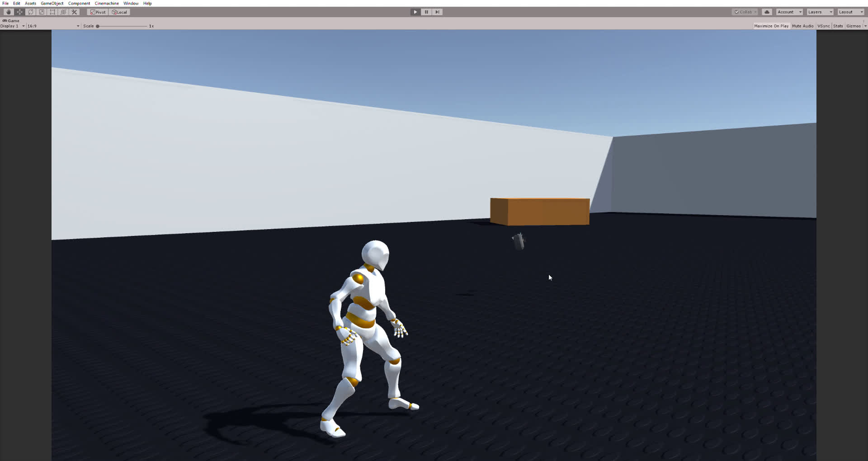Toggle VSync in the Game view
This screenshot has height=461, width=868.
pos(824,26)
